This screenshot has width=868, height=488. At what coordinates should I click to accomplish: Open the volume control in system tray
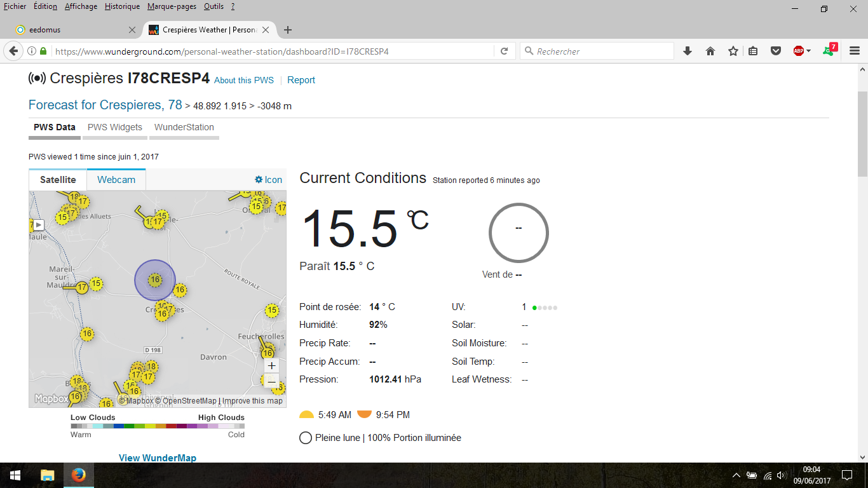(781, 475)
